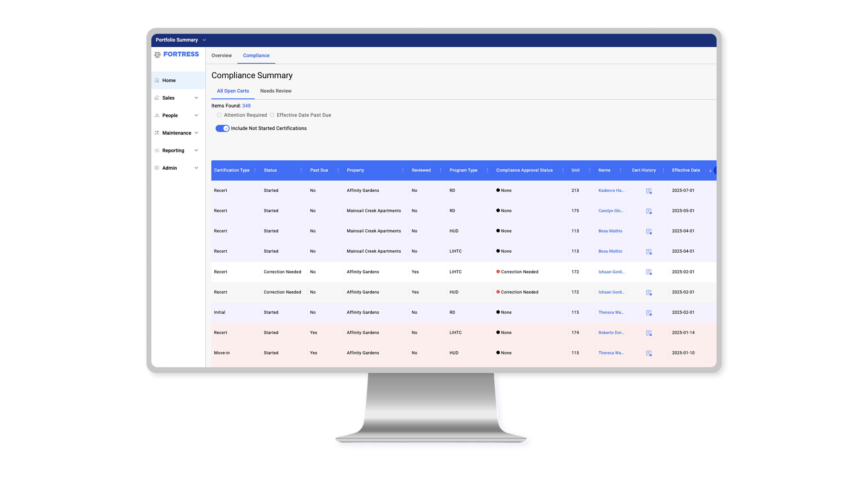Check the Attention Required checkbox
The image size is (868, 478).
219,115
